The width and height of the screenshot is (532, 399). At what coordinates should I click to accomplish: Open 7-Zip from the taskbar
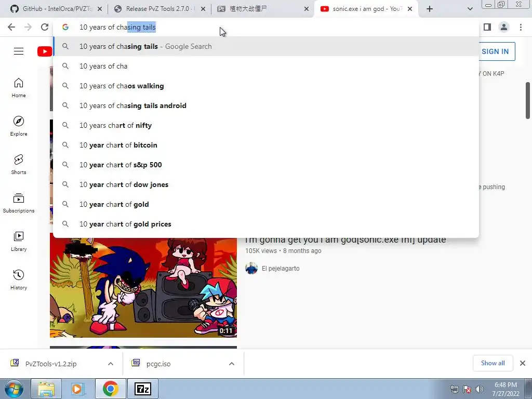click(x=143, y=389)
